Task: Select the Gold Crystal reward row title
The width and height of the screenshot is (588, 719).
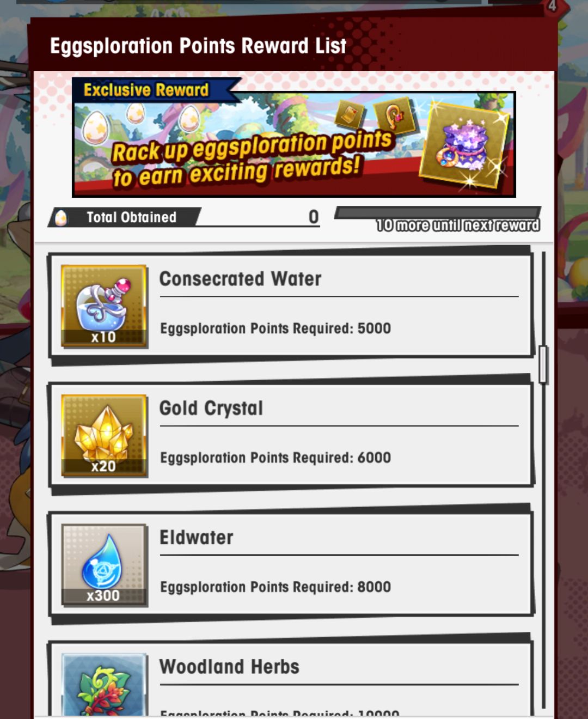Action: [x=211, y=409]
